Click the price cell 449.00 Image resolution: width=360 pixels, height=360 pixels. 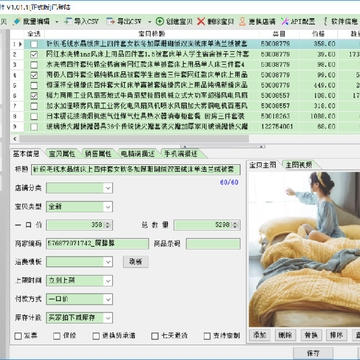(x=318, y=85)
